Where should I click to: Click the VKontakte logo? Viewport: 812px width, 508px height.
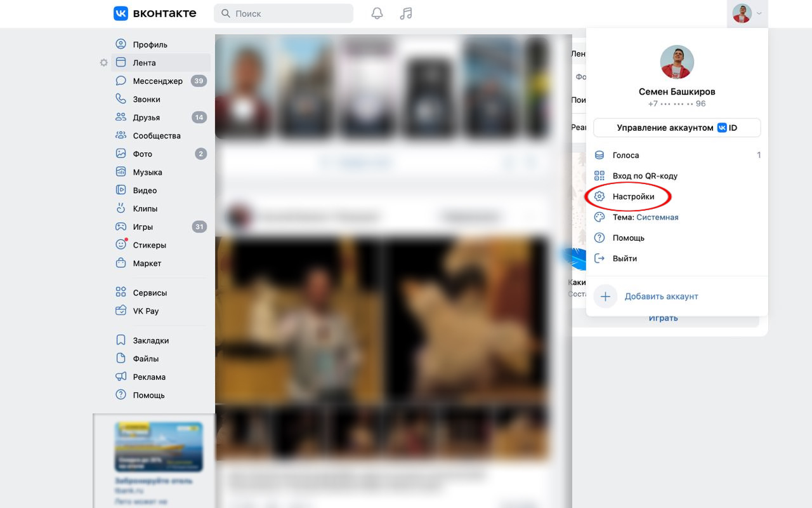coord(155,13)
